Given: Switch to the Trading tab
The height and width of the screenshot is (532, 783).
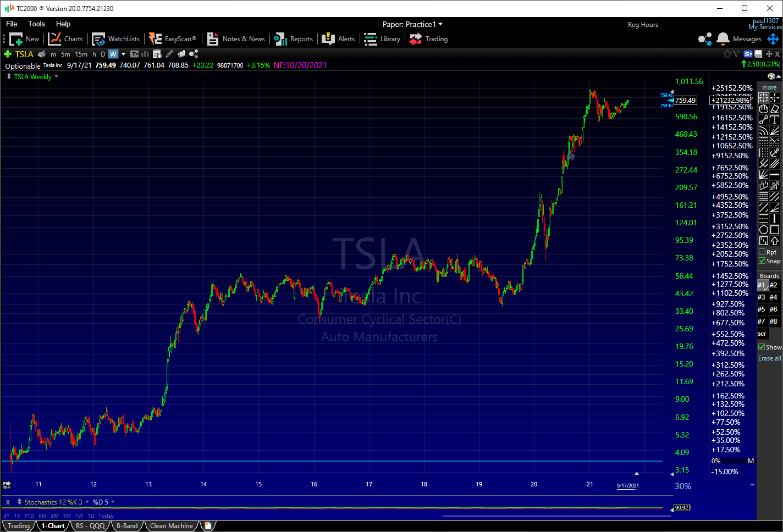Looking at the screenshot, I should (x=19, y=526).
